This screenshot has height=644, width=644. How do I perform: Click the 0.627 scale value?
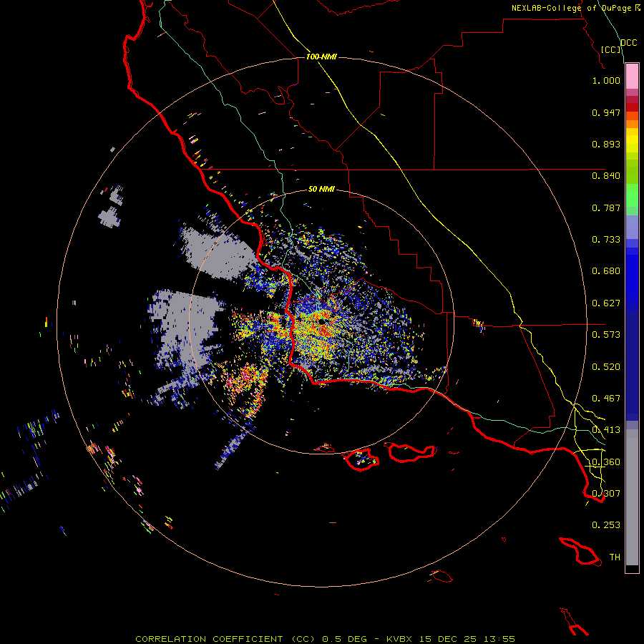pos(606,303)
